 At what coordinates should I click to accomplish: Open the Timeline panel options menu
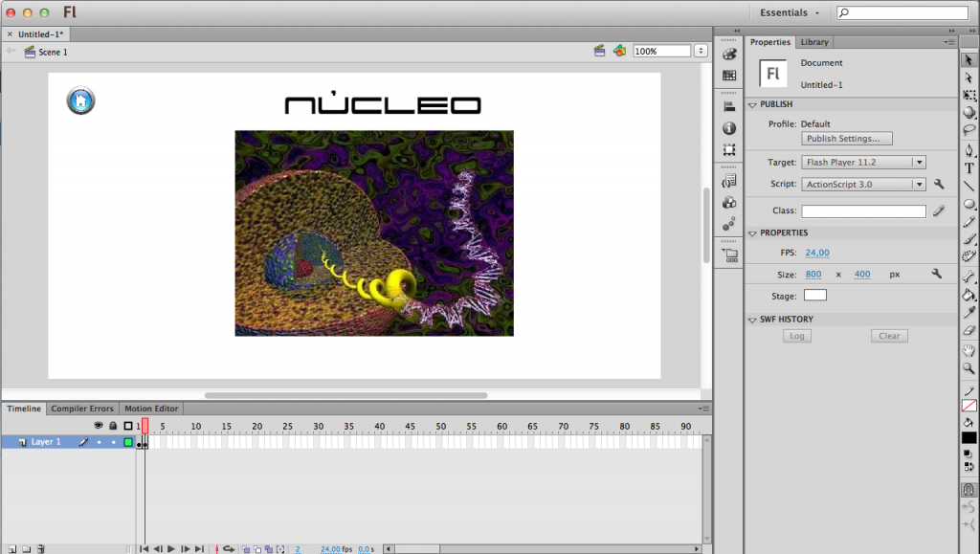coord(704,409)
